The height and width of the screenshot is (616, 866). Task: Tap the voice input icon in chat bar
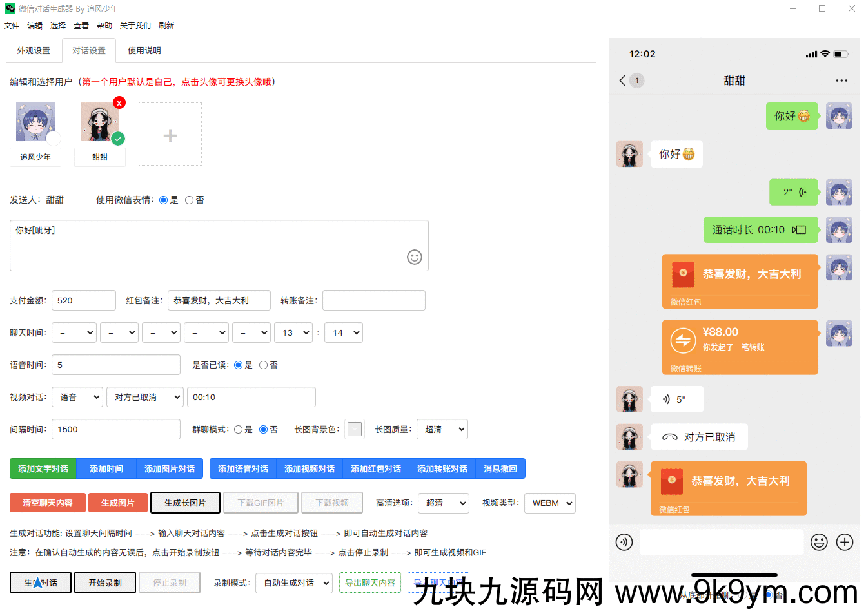(624, 542)
